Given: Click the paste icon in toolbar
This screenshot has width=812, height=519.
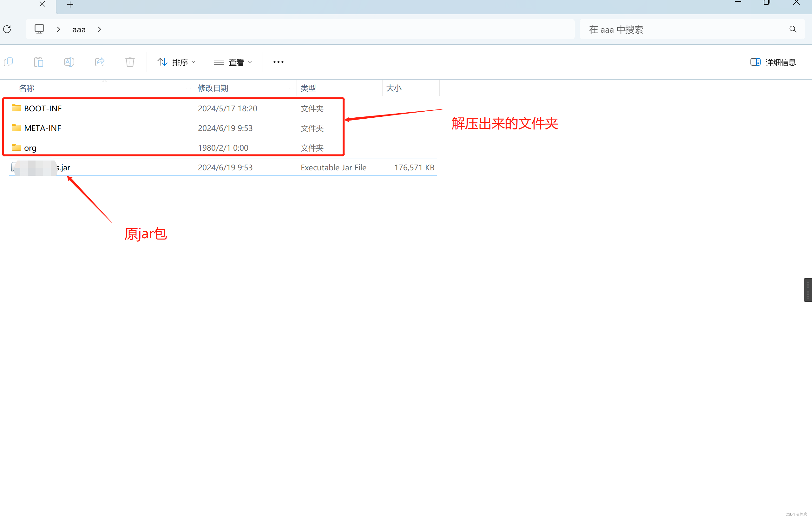Looking at the screenshot, I should pos(39,62).
